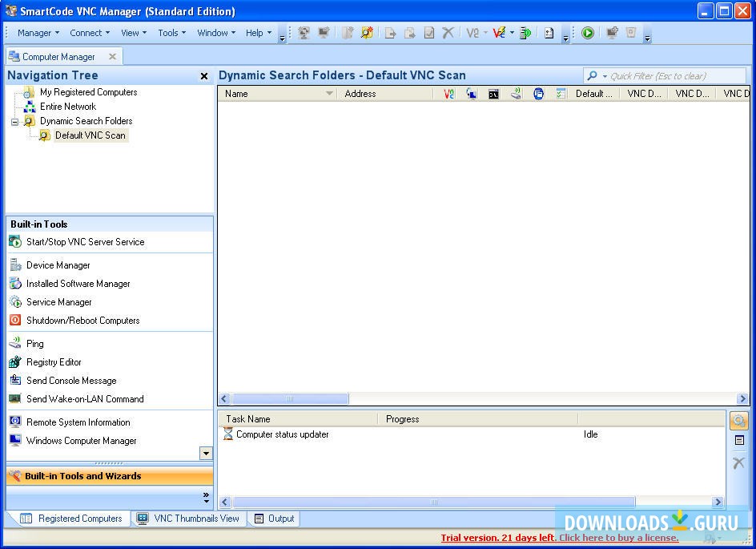Click the ping router column header icon

tap(516, 94)
